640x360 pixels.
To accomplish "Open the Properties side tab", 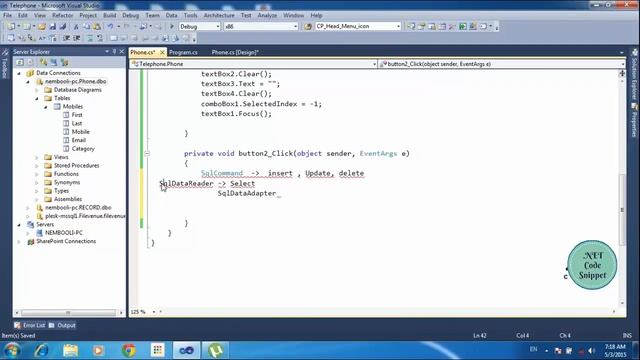I will pyautogui.click(x=635, y=120).
